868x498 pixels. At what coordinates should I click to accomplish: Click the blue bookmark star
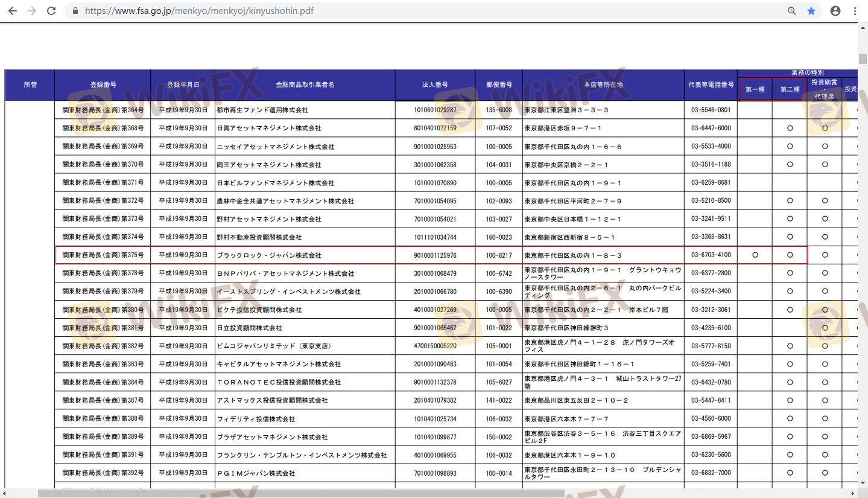[x=811, y=11]
